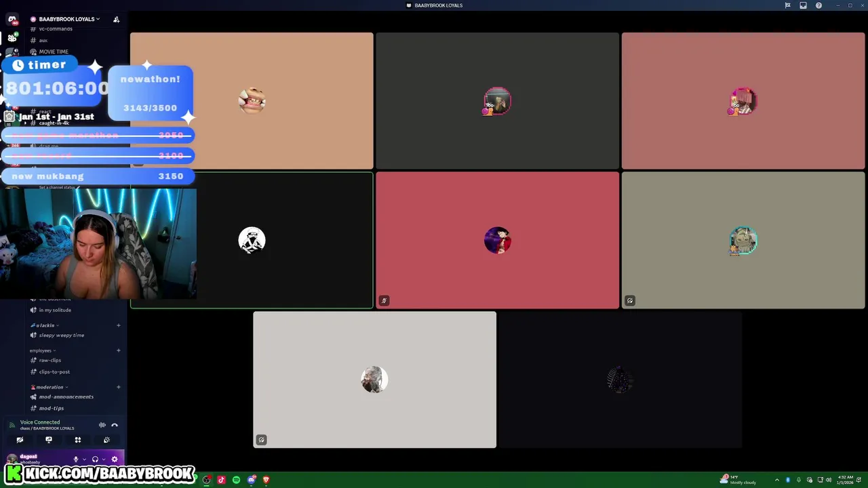868x488 pixels.
Task: Collapse the moderation category
Action: pyautogui.click(x=50, y=387)
